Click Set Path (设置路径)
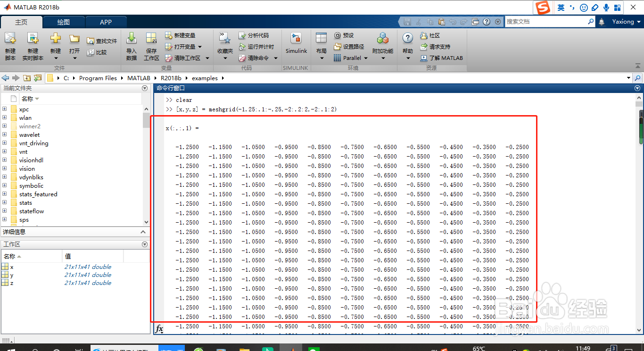The width and height of the screenshot is (644, 351). [x=349, y=47]
